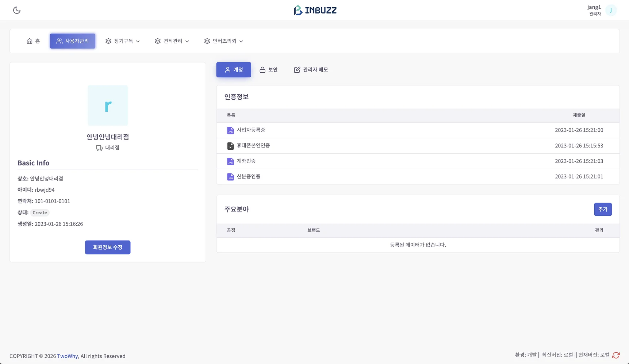Click the 추가 button in 주요분야
Image resolution: width=629 pixels, height=364 pixels.
click(x=603, y=210)
